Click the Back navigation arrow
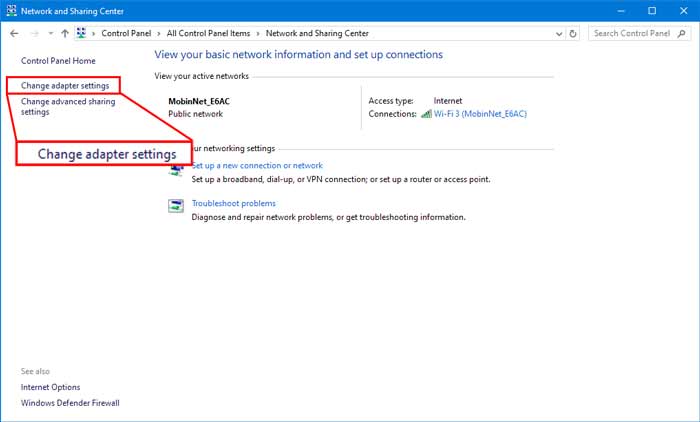 pyautogui.click(x=14, y=33)
